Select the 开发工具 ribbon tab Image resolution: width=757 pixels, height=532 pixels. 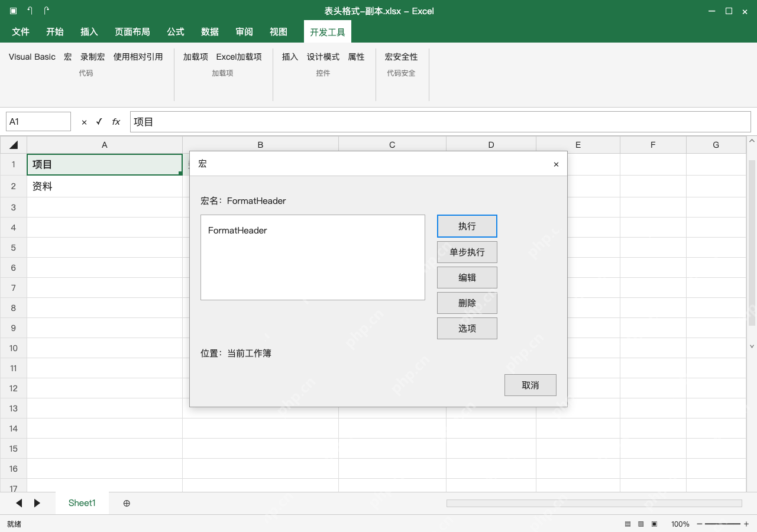[x=328, y=32]
